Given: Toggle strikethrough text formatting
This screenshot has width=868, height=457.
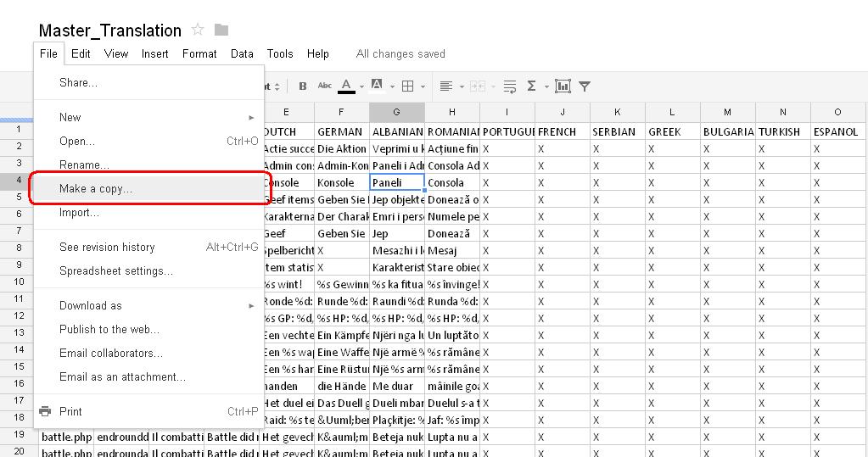Looking at the screenshot, I should [x=324, y=86].
